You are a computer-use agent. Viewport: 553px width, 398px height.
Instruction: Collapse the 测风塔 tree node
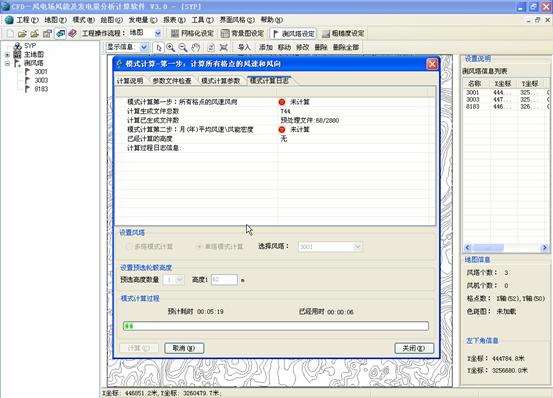tap(7, 63)
